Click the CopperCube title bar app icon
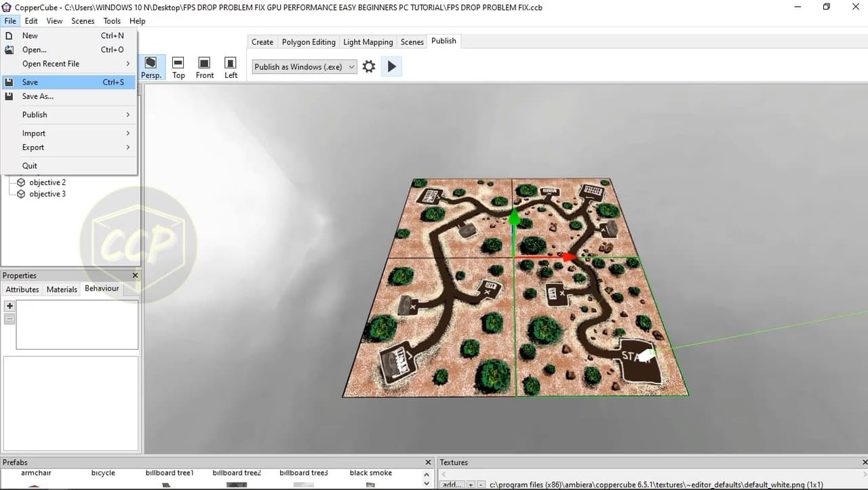 click(7, 7)
